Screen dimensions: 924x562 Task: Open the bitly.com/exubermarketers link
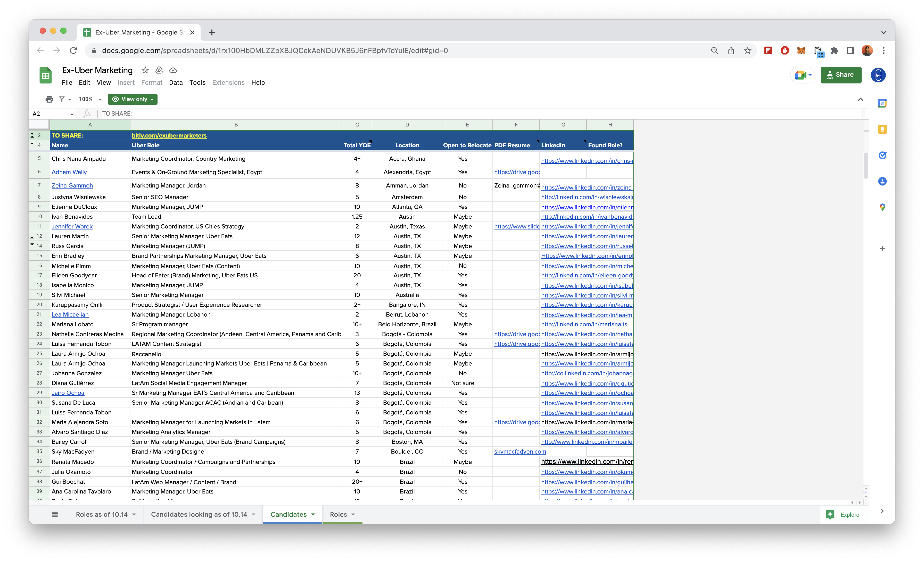[169, 136]
